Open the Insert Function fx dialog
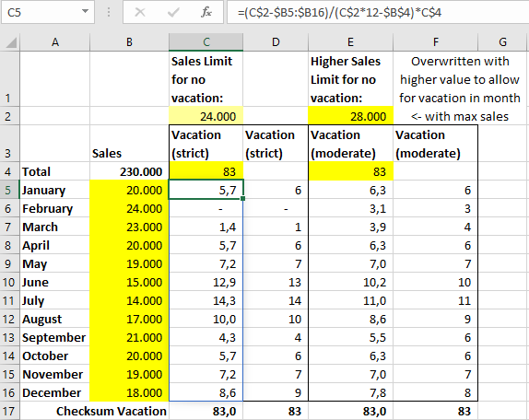529x420 pixels. pos(206,13)
